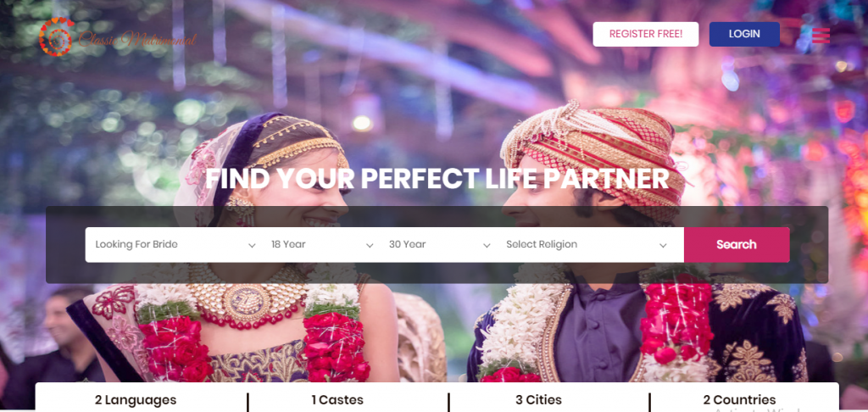Click the pink Search button

tap(737, 244)
